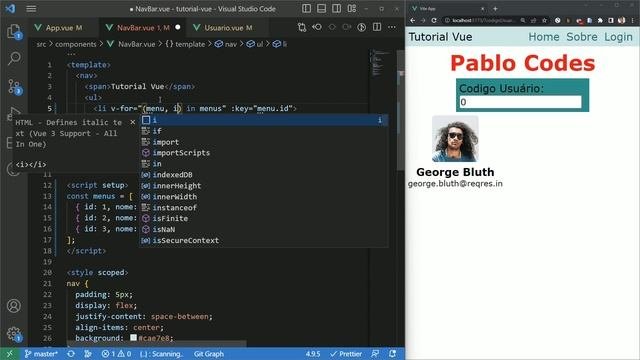
Task: Select the 'isSecureContext' suggestion
Action: pos(264,240)
